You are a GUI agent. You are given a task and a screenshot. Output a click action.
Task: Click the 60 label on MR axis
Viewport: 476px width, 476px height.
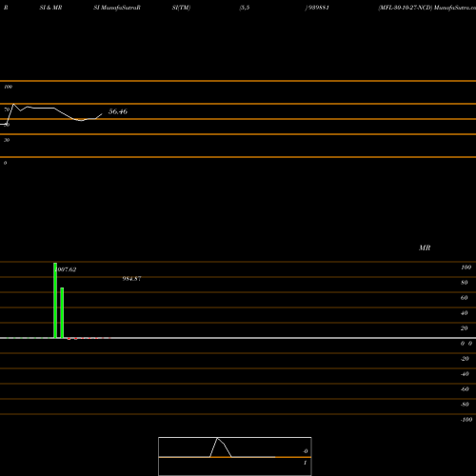coord(465,298)
